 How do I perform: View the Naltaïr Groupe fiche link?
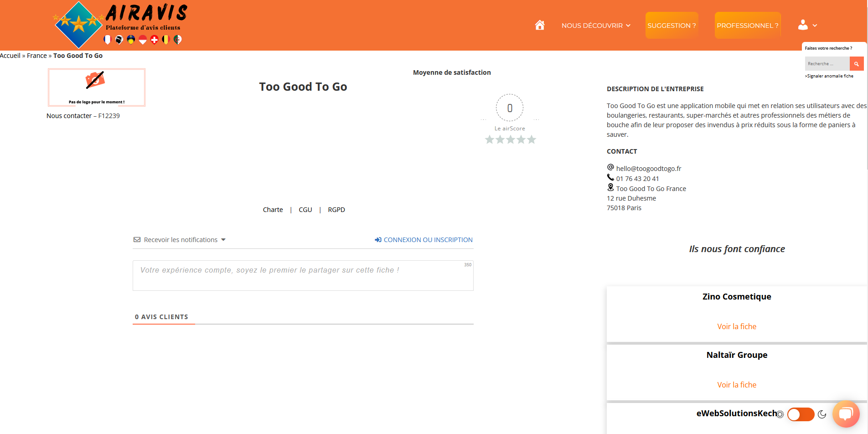[737, 385]
